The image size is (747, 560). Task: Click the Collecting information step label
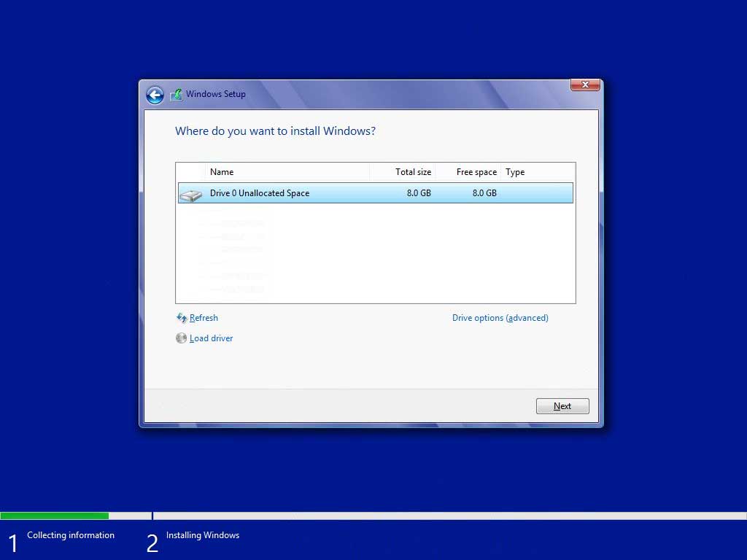pos(71,535)
